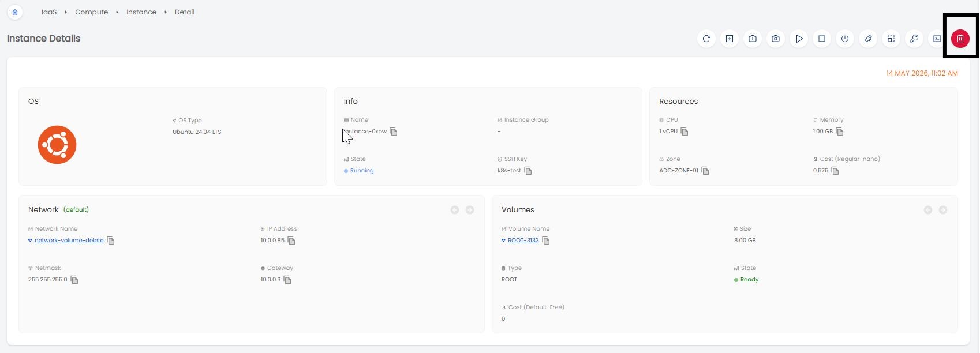Click the case-with-plus toolbar icon
Image resolution: width=980 pixels, height=353 pixels.
(x=753, y=39)
